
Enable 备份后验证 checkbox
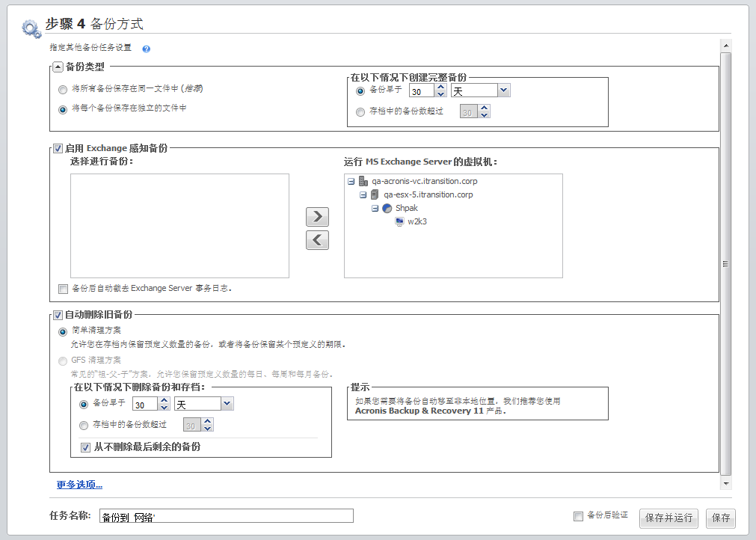[578, 516]
